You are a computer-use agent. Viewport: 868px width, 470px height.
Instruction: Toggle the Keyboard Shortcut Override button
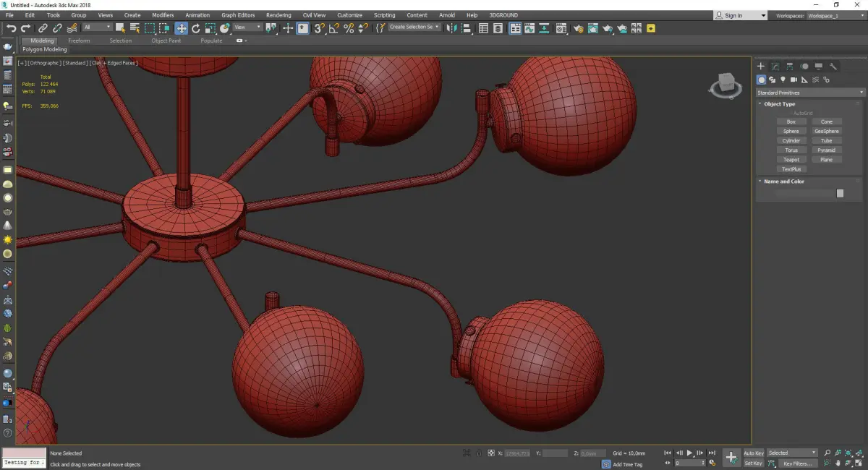(302, 28)
